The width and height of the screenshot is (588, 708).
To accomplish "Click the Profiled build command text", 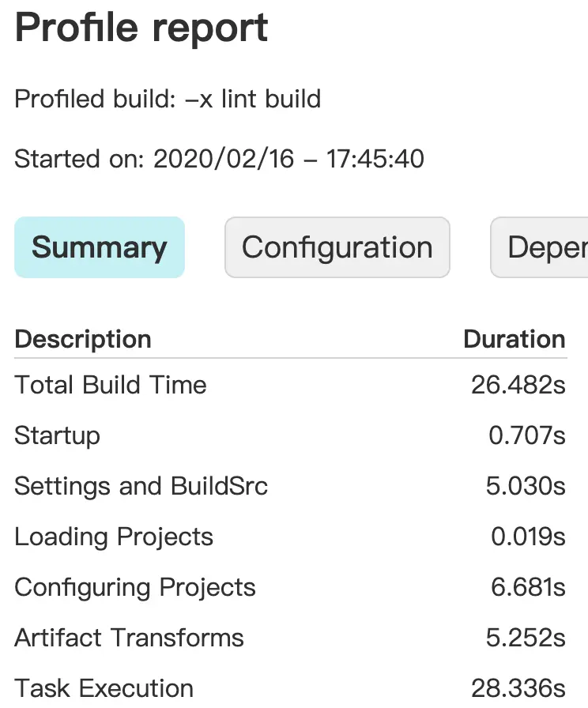I will coord(168,100).
